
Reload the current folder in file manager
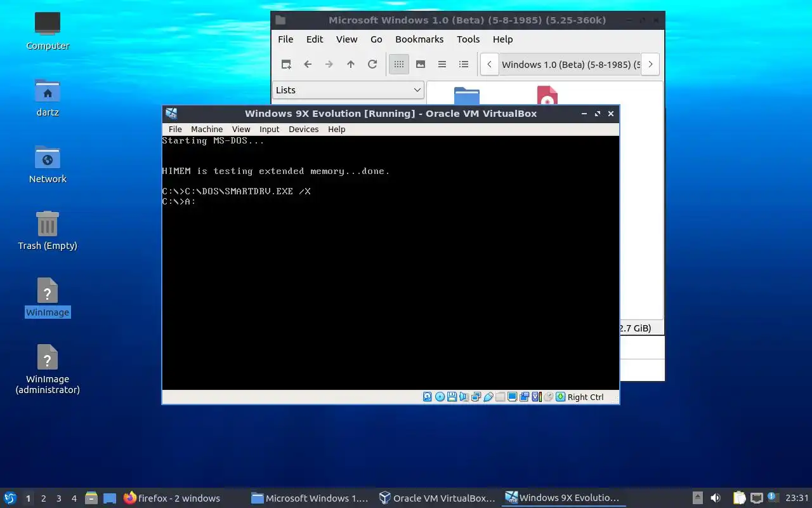(x=372, y=64)
